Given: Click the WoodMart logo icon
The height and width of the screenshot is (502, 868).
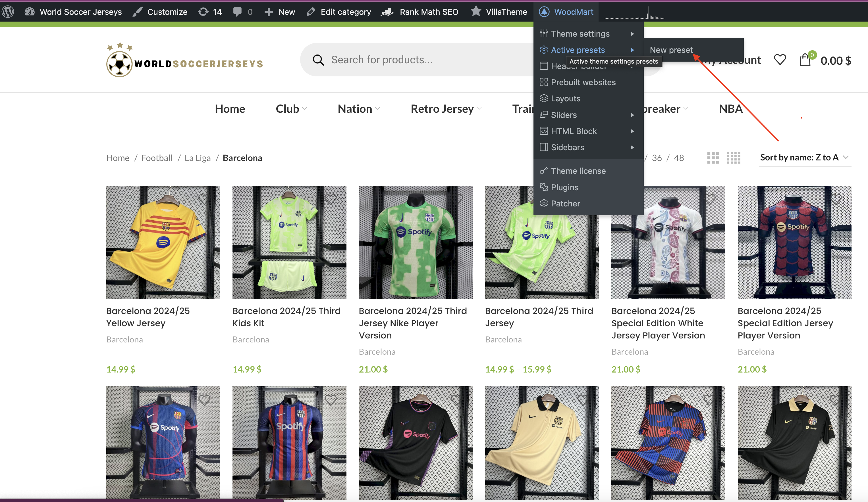Looking at the screenshot, I should (544, 12).
